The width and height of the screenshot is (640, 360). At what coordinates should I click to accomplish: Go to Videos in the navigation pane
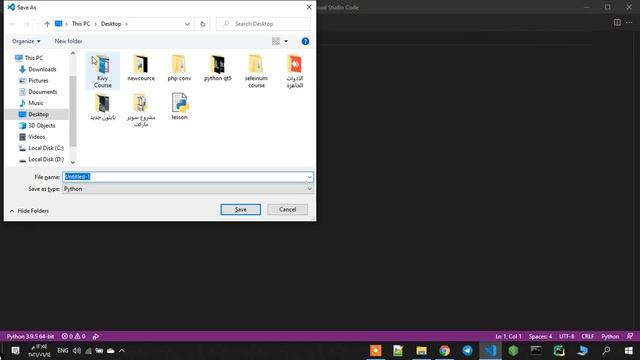click(32, 137)
